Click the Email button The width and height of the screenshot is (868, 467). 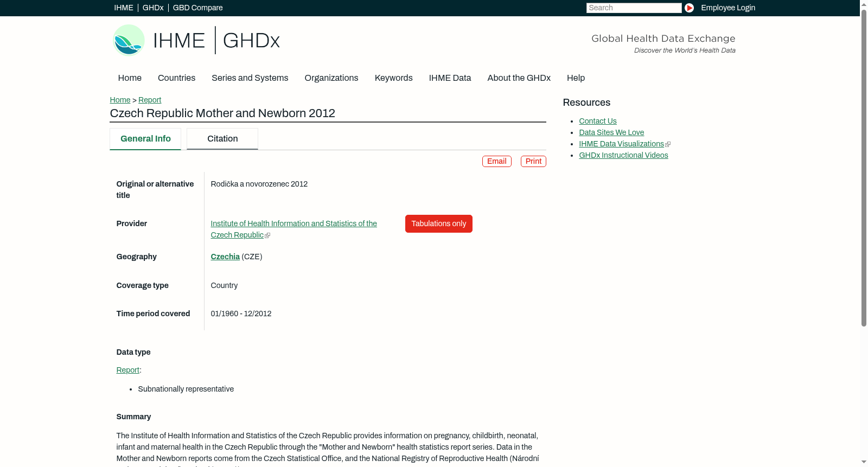coord(497,161)
